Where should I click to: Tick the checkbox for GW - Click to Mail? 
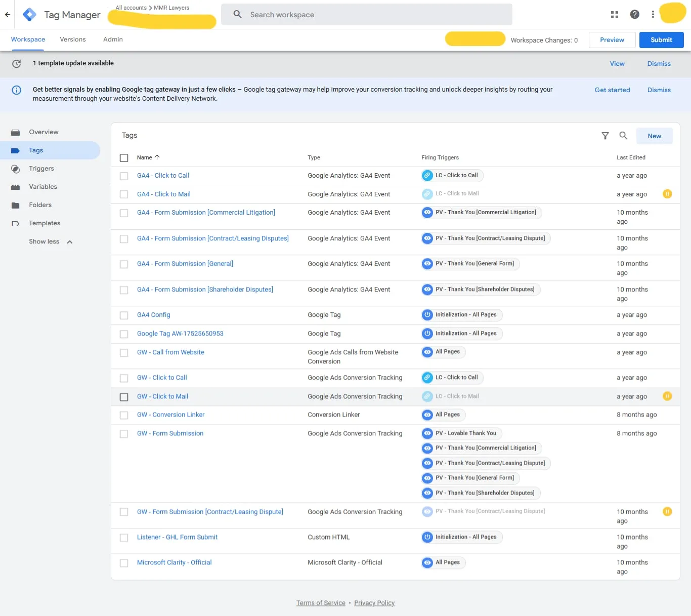point(124,397)
